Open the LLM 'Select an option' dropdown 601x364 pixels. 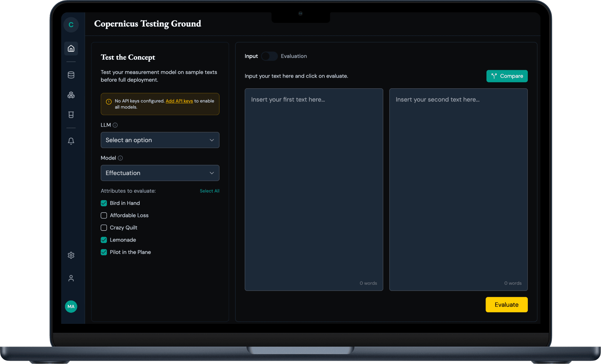click(x=160, y=140)
